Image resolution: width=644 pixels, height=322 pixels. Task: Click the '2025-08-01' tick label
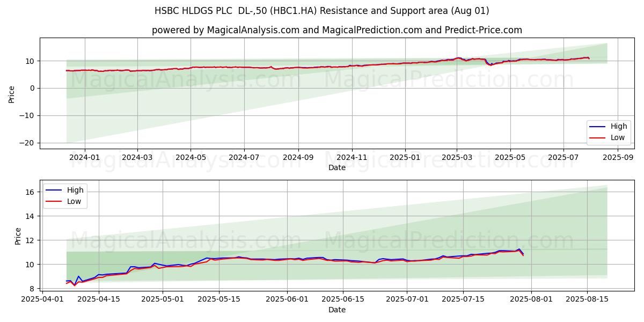[x=531, y=299]
